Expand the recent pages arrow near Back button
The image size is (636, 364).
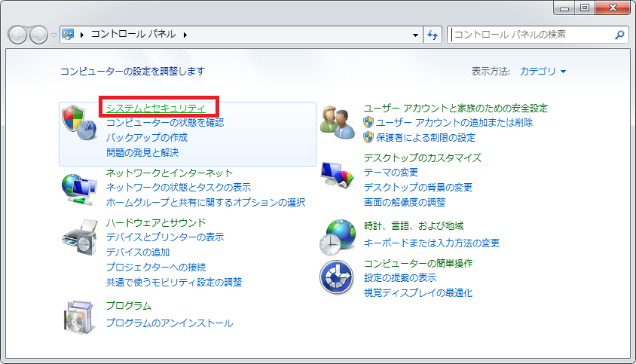click(54, 35)
